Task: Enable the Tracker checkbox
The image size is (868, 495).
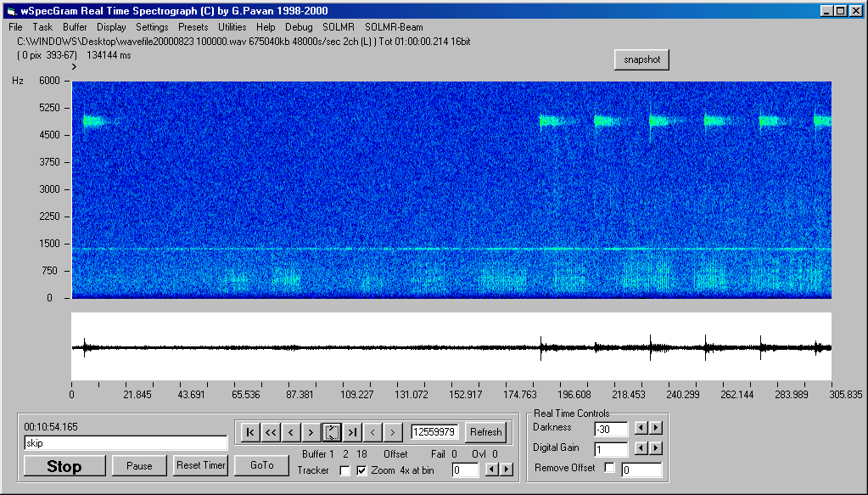Action: tap(344, 470)
